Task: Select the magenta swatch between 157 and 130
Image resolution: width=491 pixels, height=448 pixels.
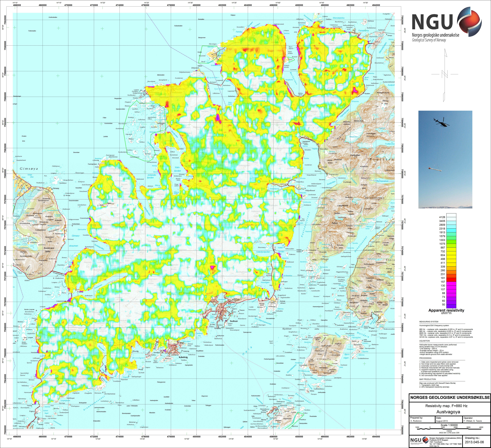Action: 451,284
